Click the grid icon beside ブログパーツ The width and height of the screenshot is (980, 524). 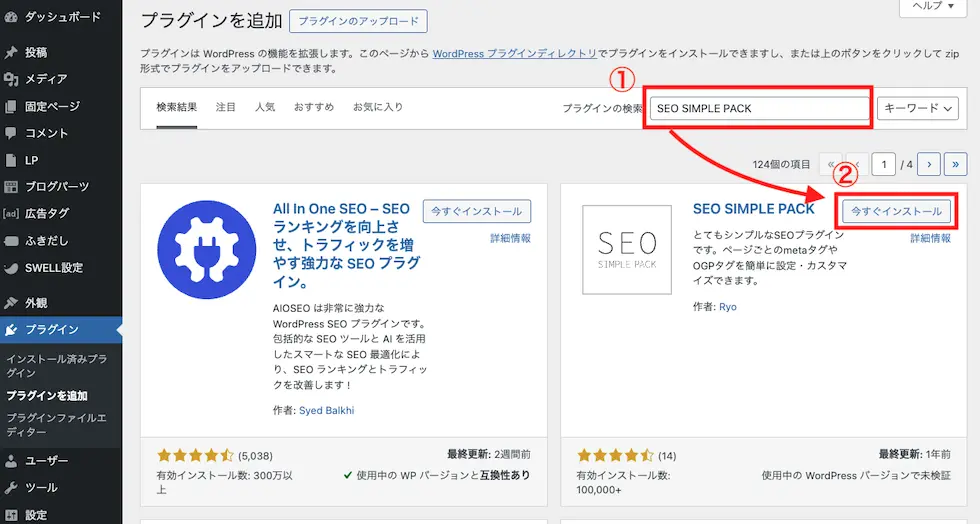10,186
